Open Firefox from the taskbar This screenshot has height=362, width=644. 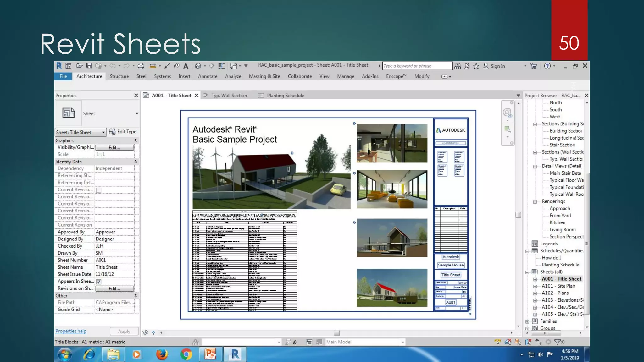pos(162,354)
